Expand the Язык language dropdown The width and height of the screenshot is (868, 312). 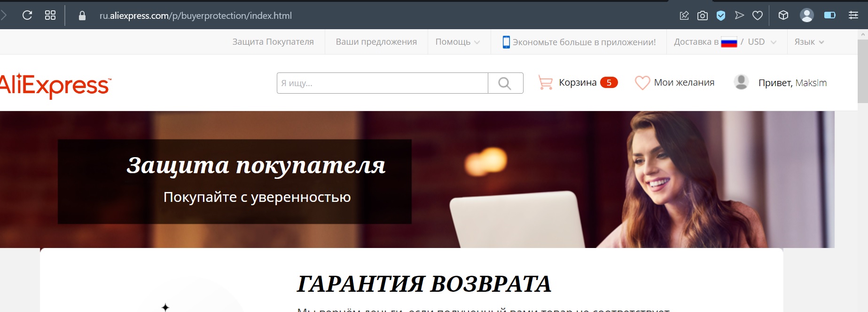809,42
